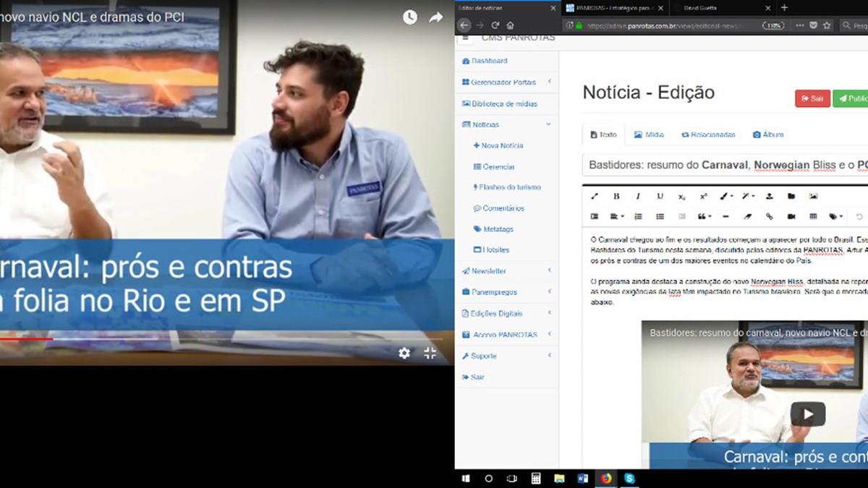This screenshot has width=868, height=488.
Task: Exit fullscreen on the video player
Action: pos(430,353)
